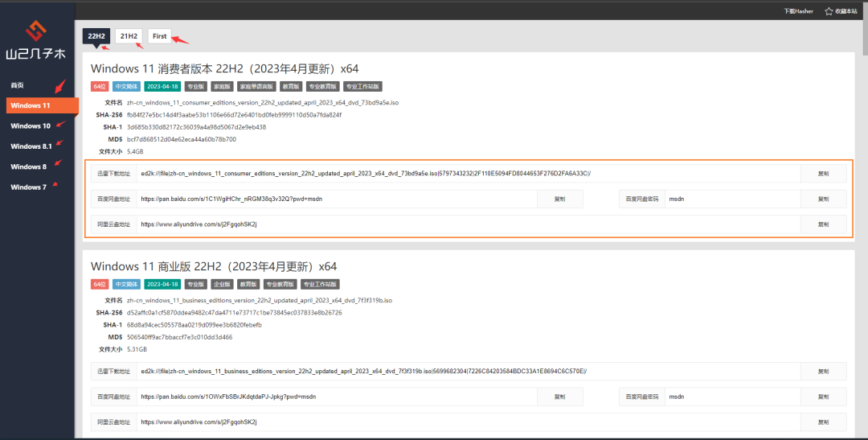Click the SHA-1 hash starting 68d8a94c
The width and height of the screenshot is (868, 440).
click(194, 325)
